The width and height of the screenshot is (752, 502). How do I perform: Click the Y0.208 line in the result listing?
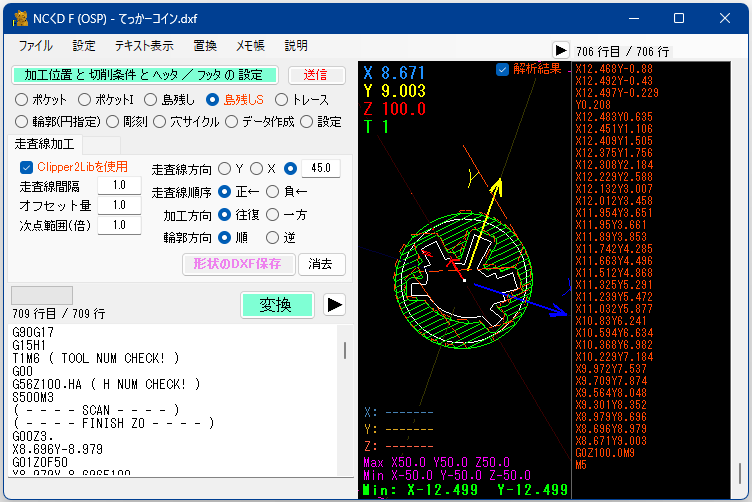click(593, 105)
